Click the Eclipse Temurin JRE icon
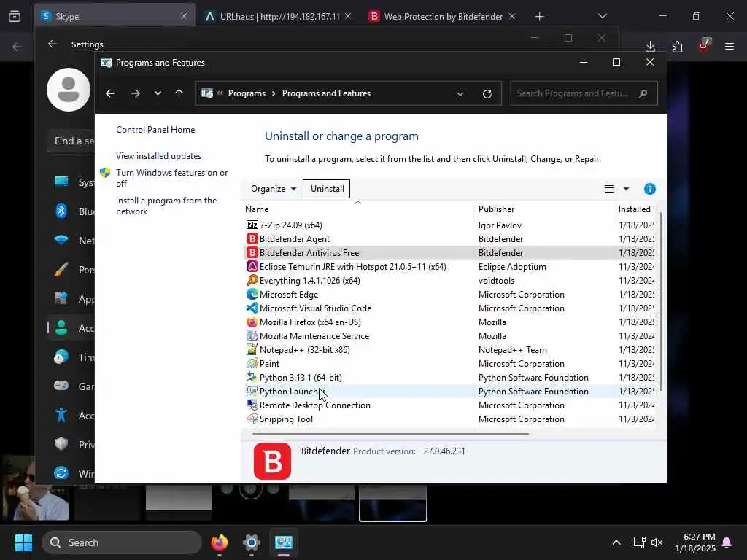This screenshot has height=560, width=747. click(x=252, y=266)
